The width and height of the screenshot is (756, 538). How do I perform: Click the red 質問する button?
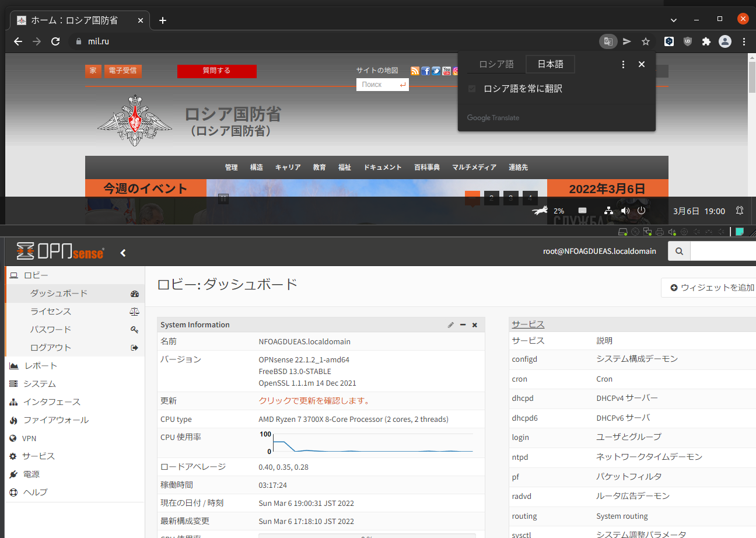(x=217, y=71)
